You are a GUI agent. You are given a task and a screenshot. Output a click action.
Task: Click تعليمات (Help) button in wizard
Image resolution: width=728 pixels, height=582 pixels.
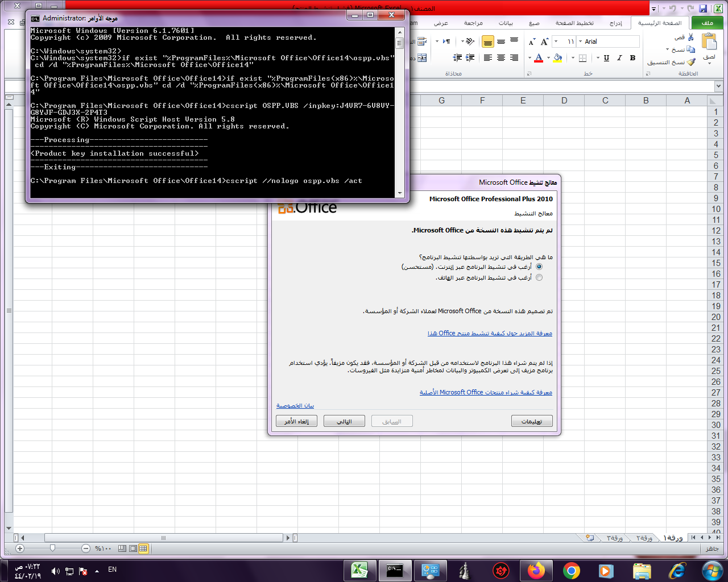pyautogui.click(x=532, y=422)
